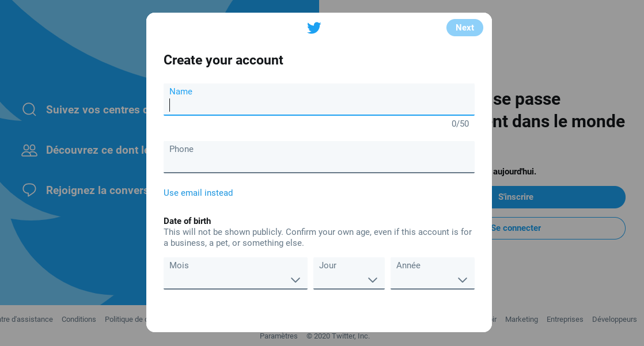
Task: Open the Entreprises footer link
Action: point(565,319)
